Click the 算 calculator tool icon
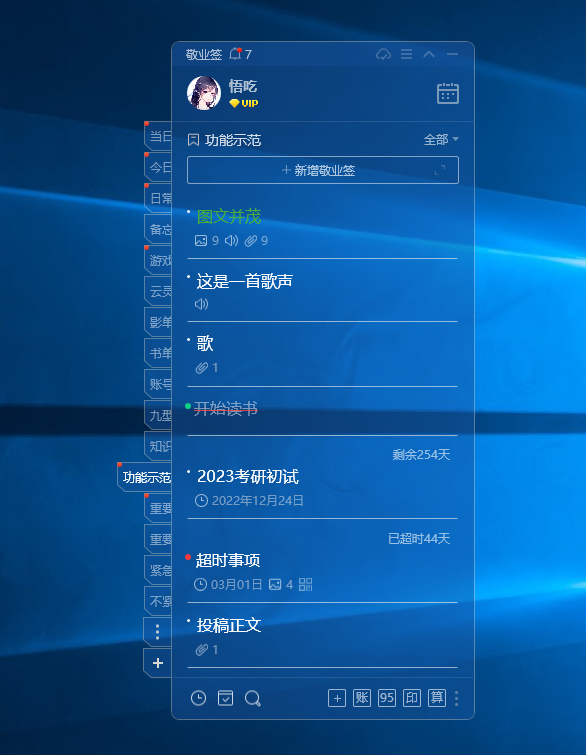Viewport: 586px width, 755px height. click(437, 698)
